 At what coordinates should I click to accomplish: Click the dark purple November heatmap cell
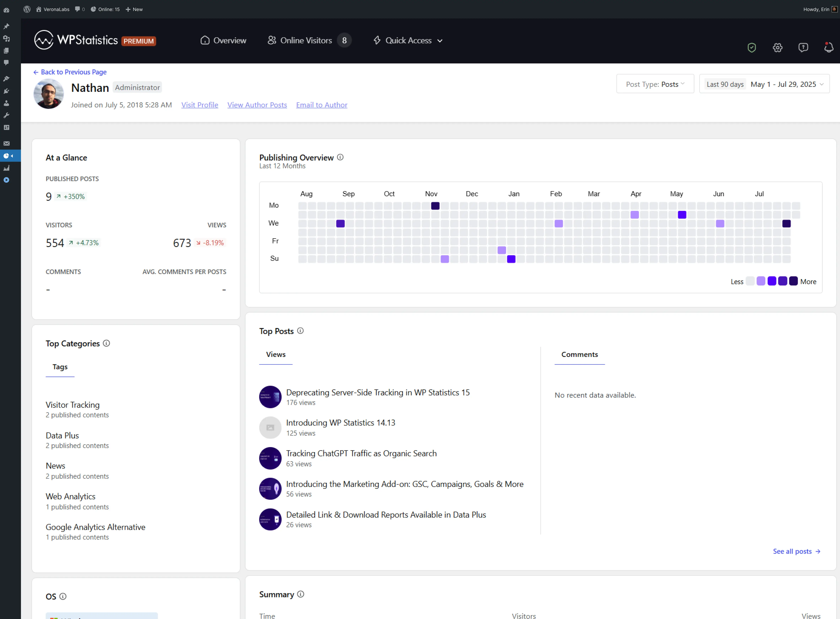pyautogui.click(x=435, y=206)
